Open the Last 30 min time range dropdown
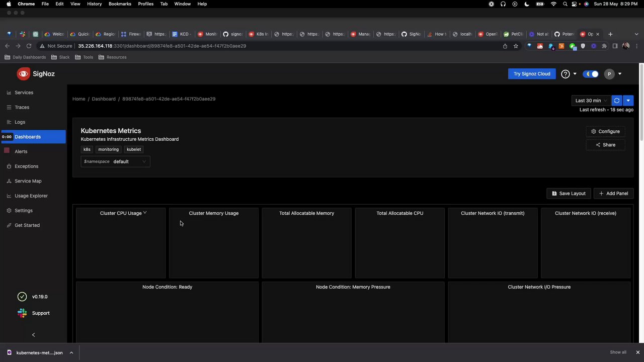The height and width of the screenshot is (362, 644). (591, 101)
